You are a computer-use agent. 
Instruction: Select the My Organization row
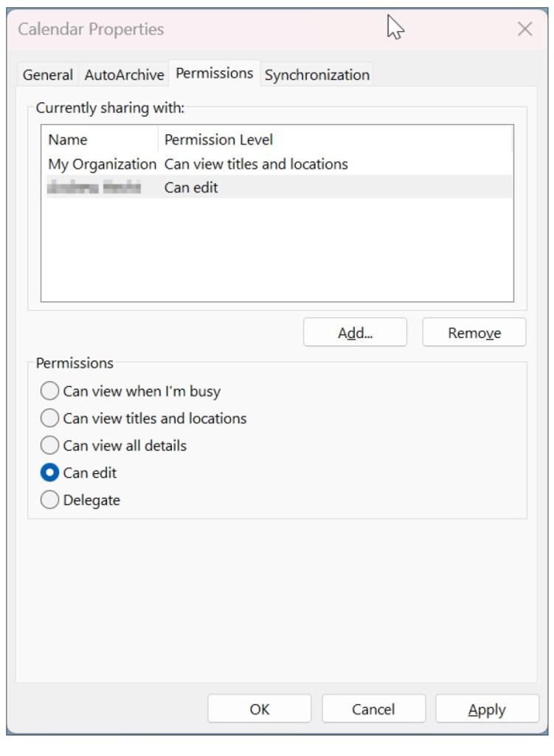click(103, 164)
